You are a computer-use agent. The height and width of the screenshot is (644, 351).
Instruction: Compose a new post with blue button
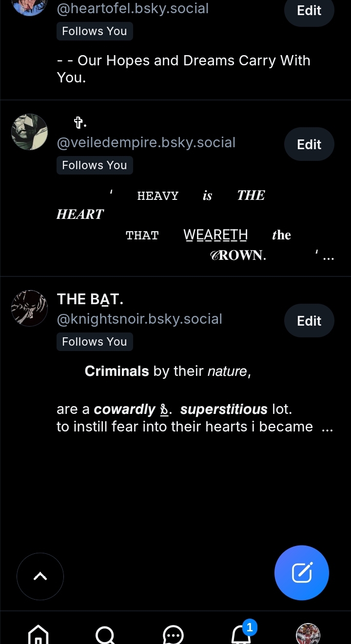pos(302,572)
